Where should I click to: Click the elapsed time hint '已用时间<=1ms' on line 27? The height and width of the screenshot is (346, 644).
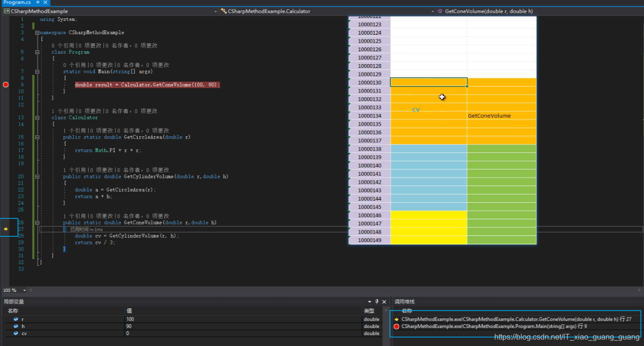click(87, 229)
